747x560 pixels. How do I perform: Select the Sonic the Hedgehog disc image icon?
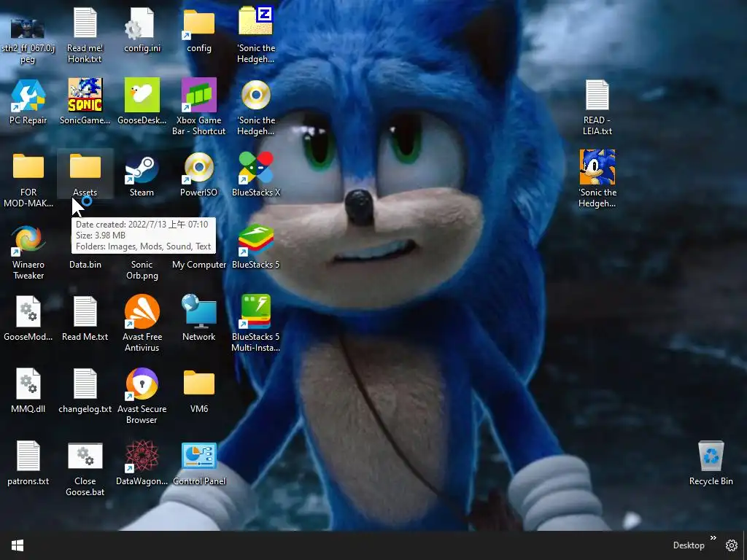[x=256, y=95]
